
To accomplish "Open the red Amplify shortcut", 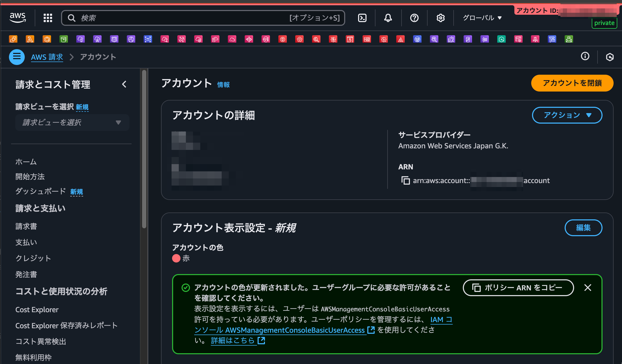I will pos(400,39).
